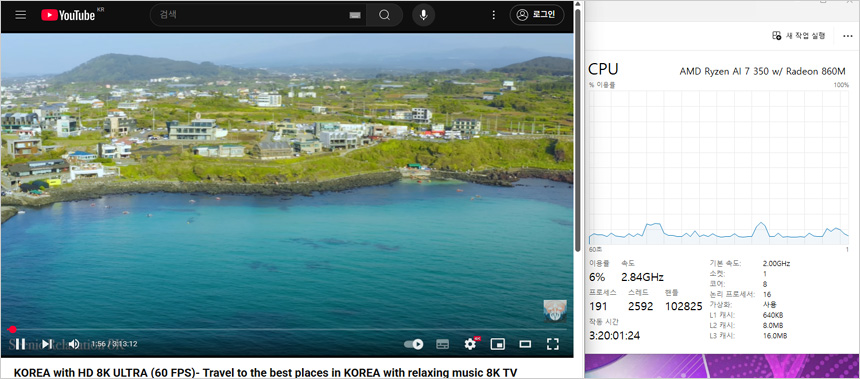The height and width of the screenshot is (379, 860).
Task: Toggle subtitles with the captions button
Action: pos(443,344)
